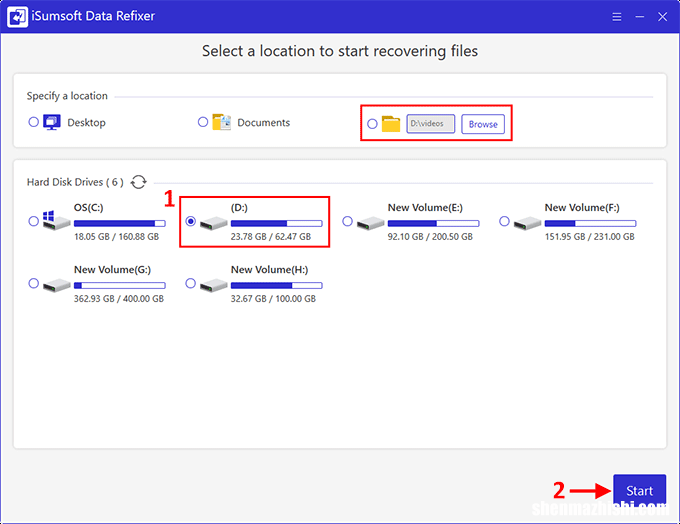Click the Specify a location heading
The height and width of the screenshot is (524, 680).
[x=67, y=96]
